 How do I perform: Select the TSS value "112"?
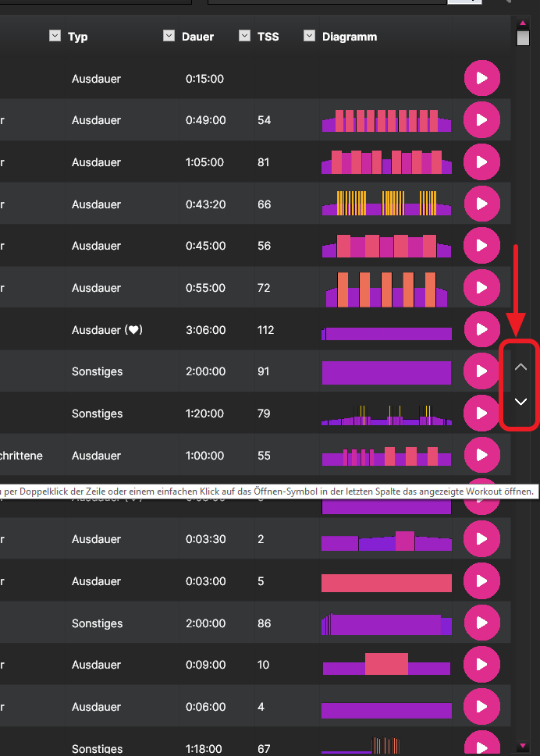coord(265,330)
